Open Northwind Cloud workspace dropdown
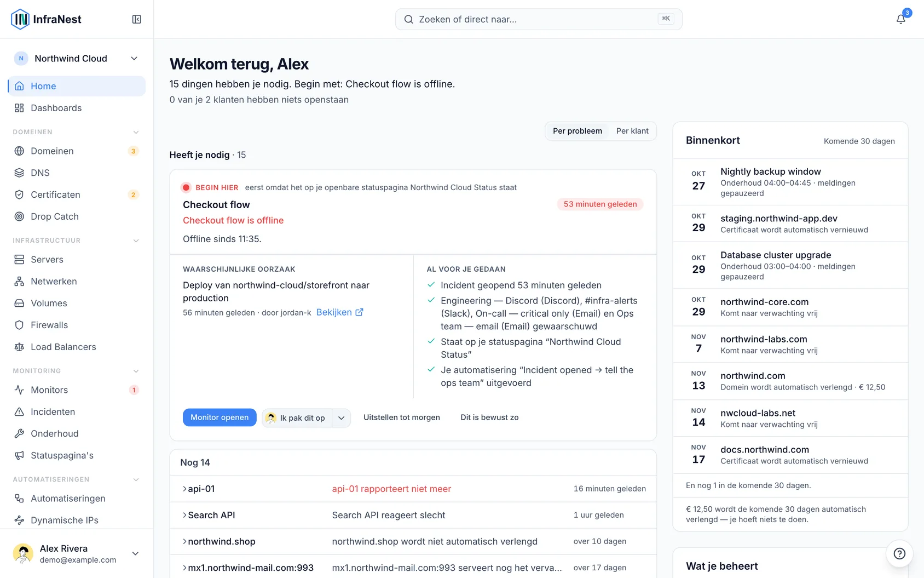This screenshot has height=578, width=924. (77, 59)
